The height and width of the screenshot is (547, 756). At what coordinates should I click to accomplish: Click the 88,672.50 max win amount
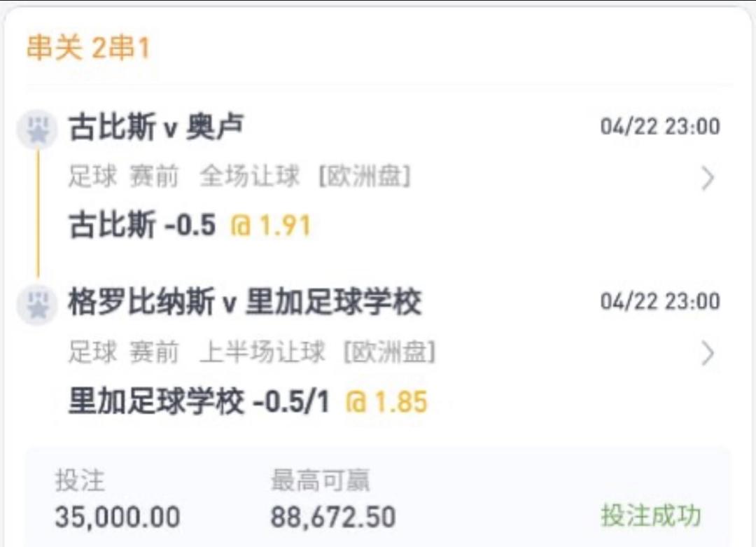(x=333, y=517)
